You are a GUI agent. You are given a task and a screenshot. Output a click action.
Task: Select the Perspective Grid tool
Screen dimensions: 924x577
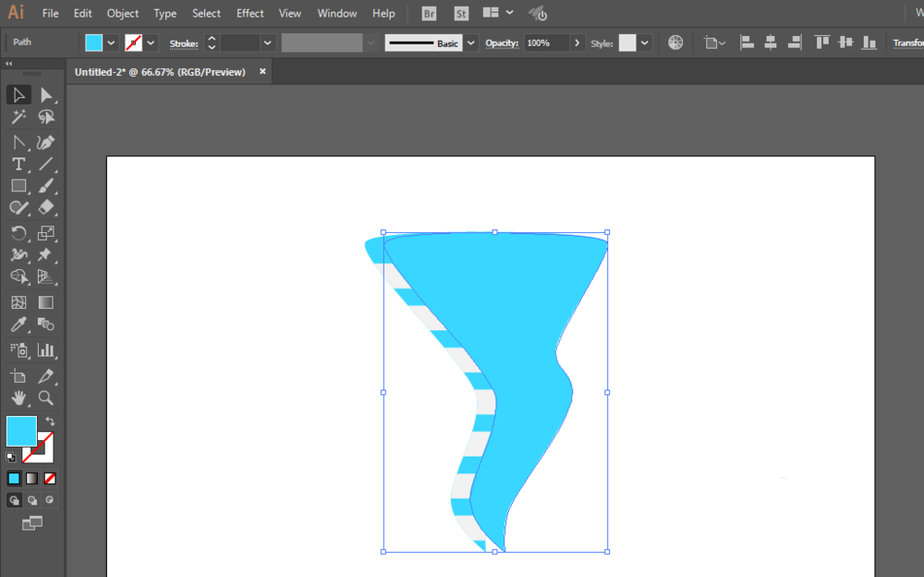click(x=46, y=276)
